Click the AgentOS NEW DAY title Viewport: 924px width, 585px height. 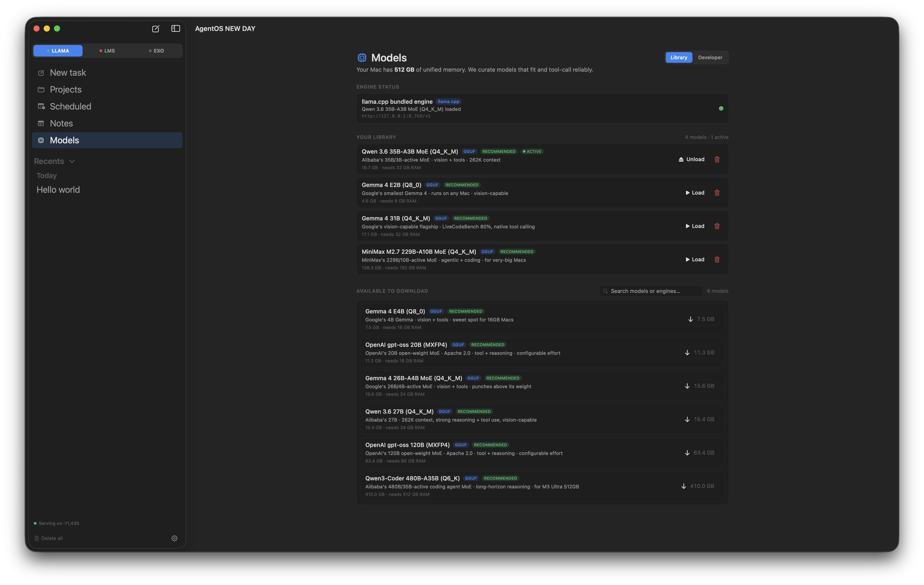[x=225, y=29]
